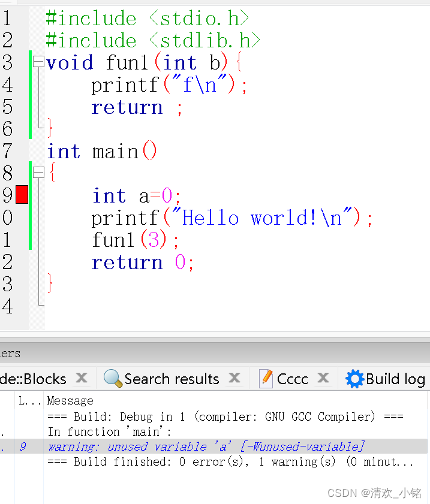Click the Build finished summary line
The width and height of the screenshot is (430, 504).
point(230,461)
